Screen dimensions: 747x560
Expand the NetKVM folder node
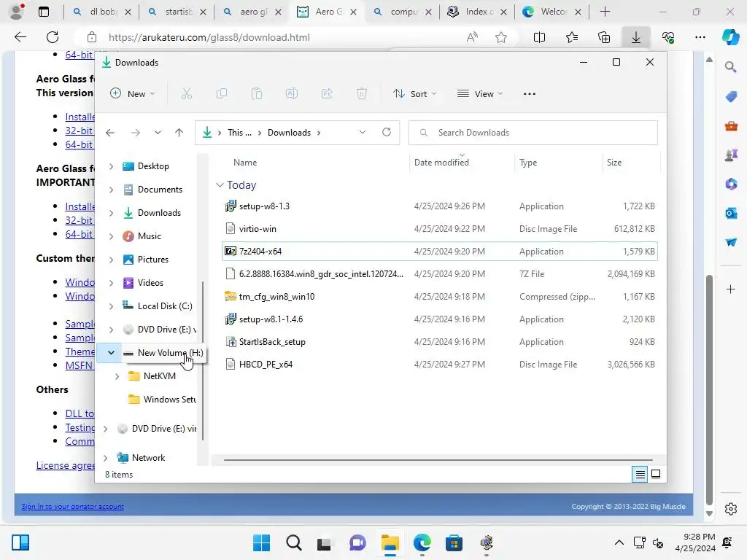tap(117, 376)
